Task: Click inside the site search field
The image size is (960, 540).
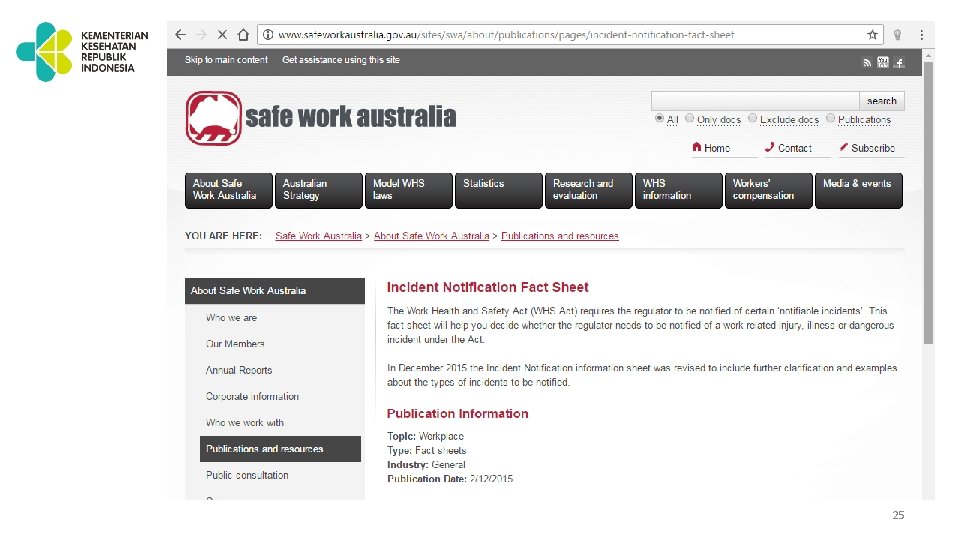Action: (x=755, y=101)
